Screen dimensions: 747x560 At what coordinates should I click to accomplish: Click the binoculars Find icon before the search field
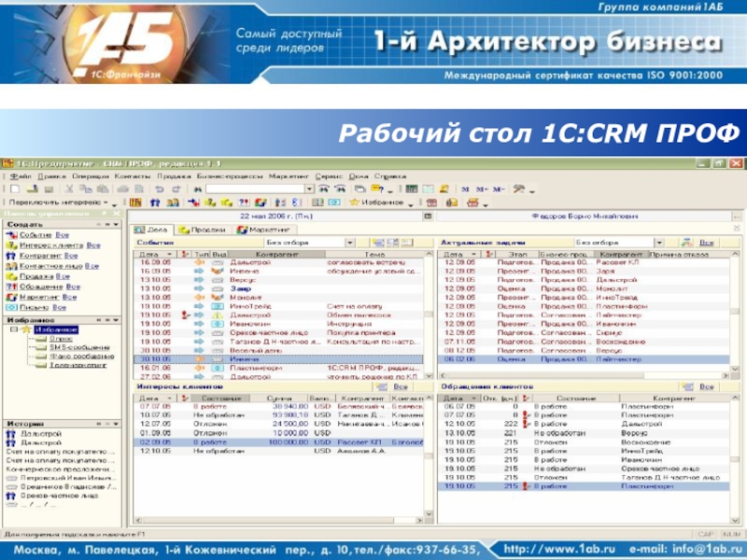[x=198, y=189]
